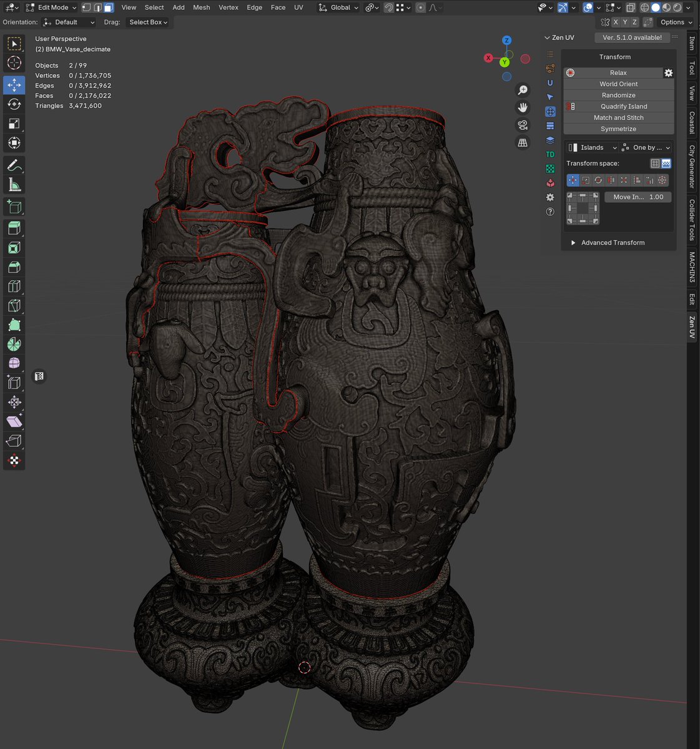The height and width of the screenshot is (749, 700).
Task: Open Orientation Default dropdown
Action: pos(69,22)
